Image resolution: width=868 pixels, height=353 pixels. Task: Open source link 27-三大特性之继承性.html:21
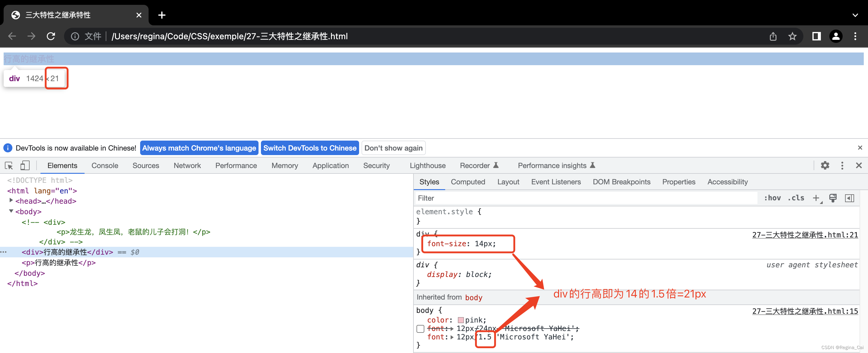coord(805,235)
